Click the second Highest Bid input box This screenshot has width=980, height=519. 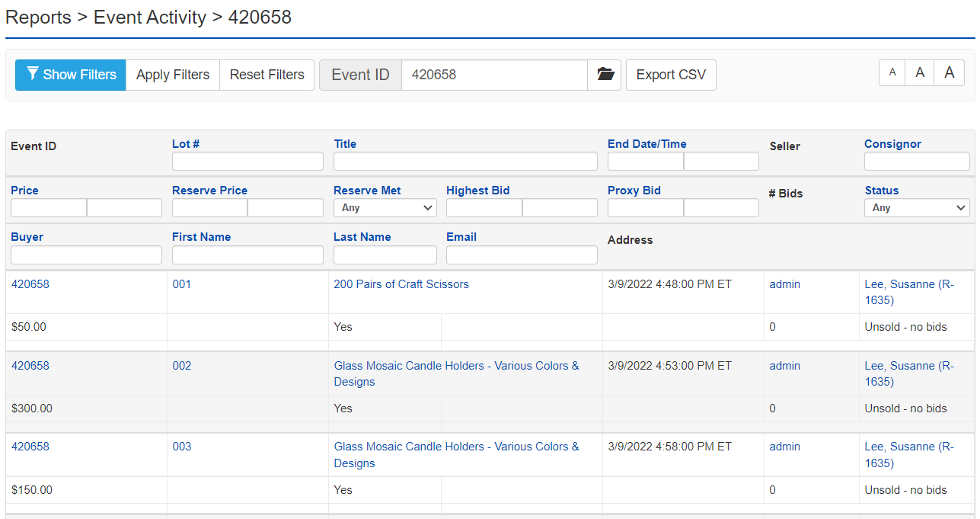[560, 207]
